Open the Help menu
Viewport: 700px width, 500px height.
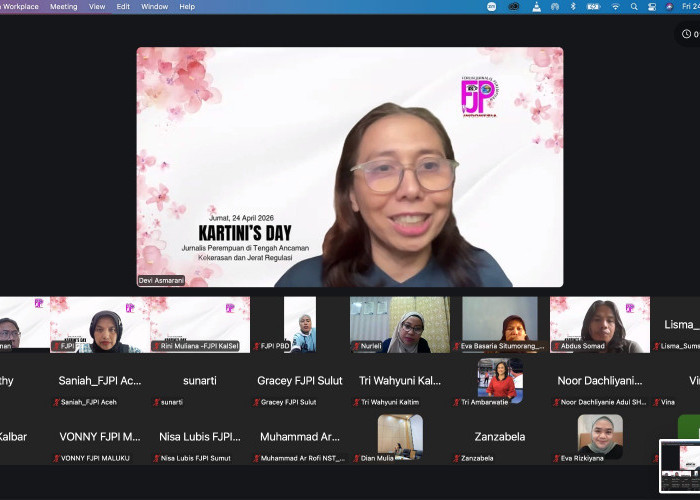click(x=187, y=6)
